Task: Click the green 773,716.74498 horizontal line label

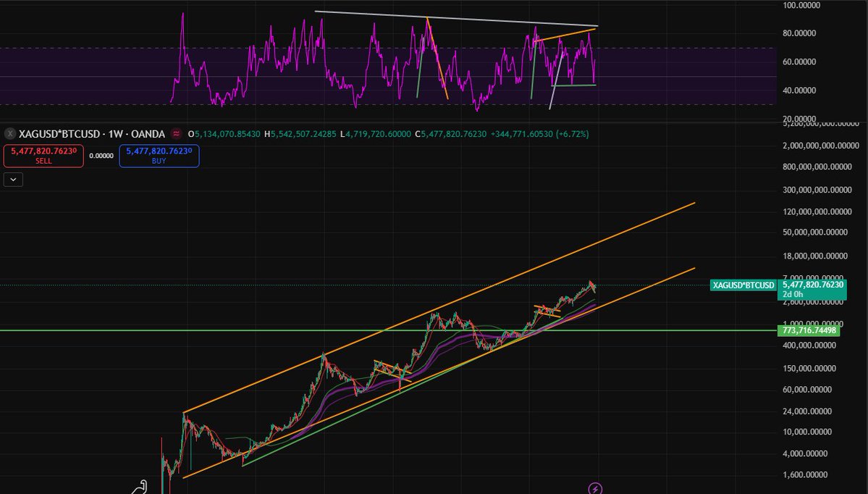Action: [809, 330]
